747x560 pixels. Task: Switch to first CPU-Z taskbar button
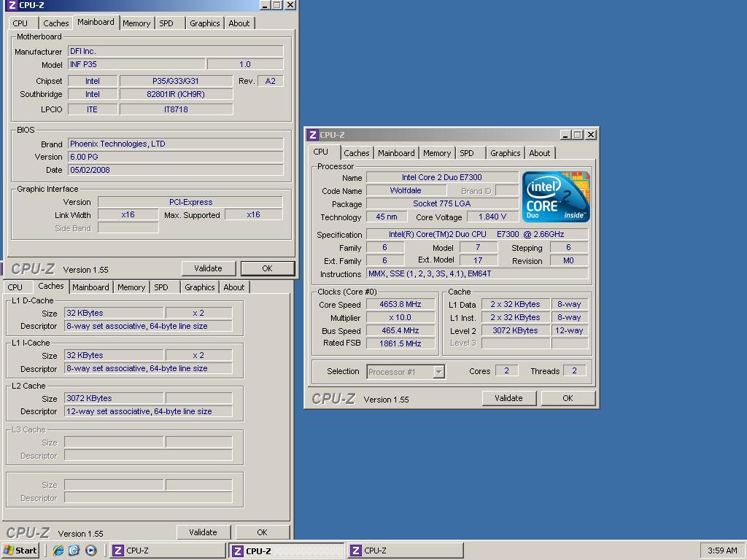168,551
